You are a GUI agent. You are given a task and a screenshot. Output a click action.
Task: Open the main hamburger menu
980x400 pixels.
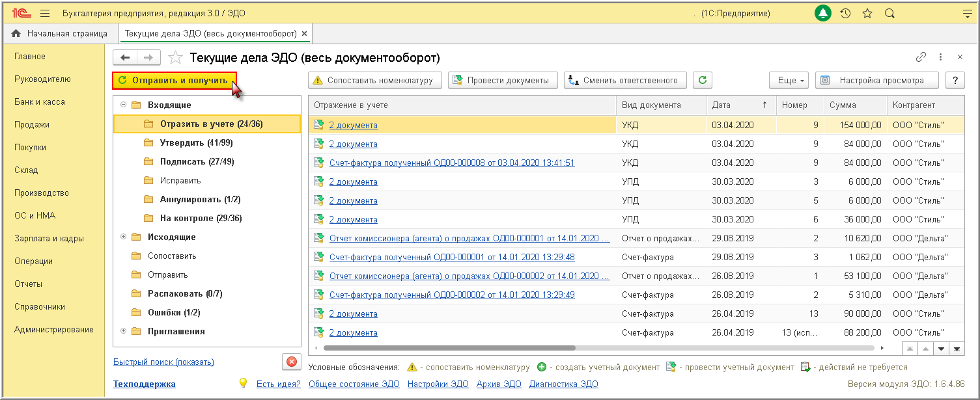point(45,13)
